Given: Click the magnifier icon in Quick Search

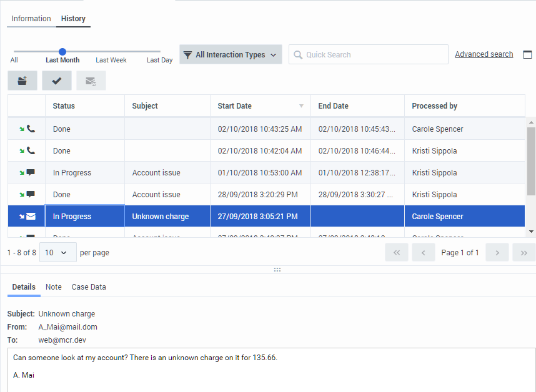Looking at the screenshot, I should click(298, 55).
